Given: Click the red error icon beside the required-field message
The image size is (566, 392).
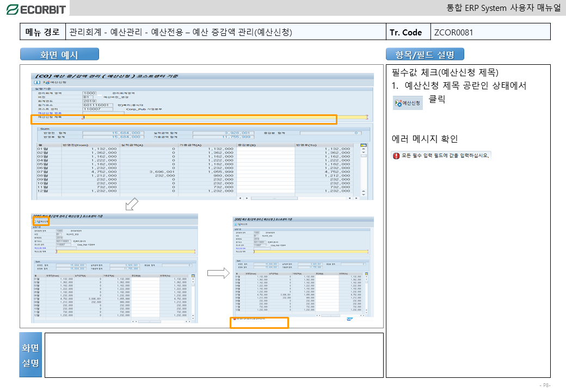Looking at the screenshot, I should click(x=396, y=156).
